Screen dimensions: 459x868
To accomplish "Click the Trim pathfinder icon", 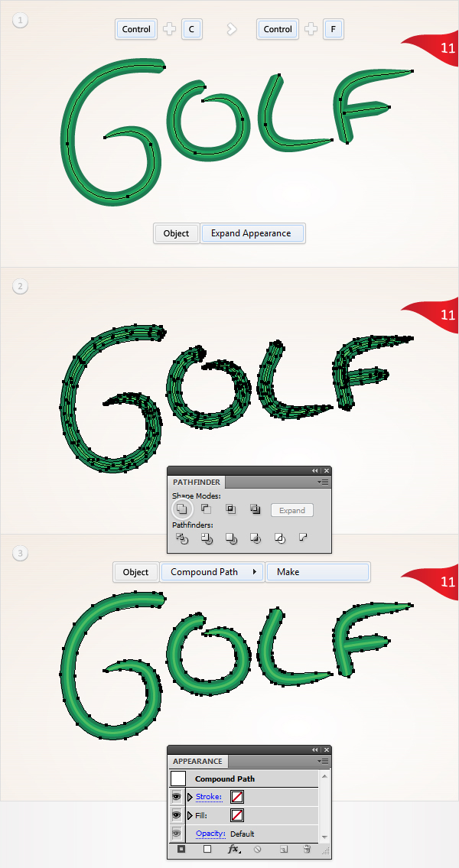I will tap(207, 538).
